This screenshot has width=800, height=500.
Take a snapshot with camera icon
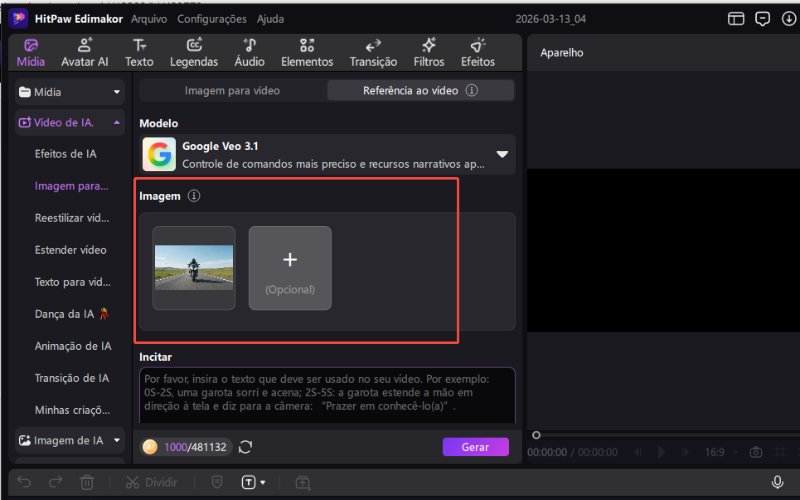pyautogui.click(x=756, y=452)
